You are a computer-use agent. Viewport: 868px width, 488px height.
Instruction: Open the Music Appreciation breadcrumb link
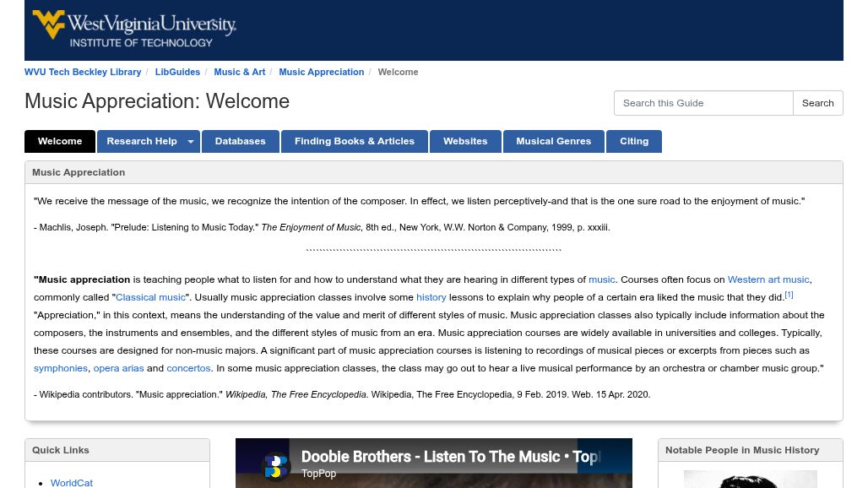(322, 72)
